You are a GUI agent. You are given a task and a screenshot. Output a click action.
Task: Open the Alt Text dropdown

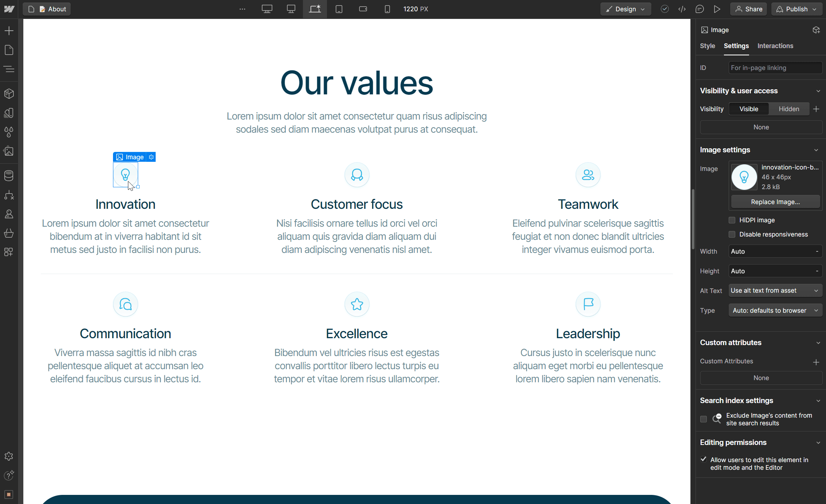775,290
